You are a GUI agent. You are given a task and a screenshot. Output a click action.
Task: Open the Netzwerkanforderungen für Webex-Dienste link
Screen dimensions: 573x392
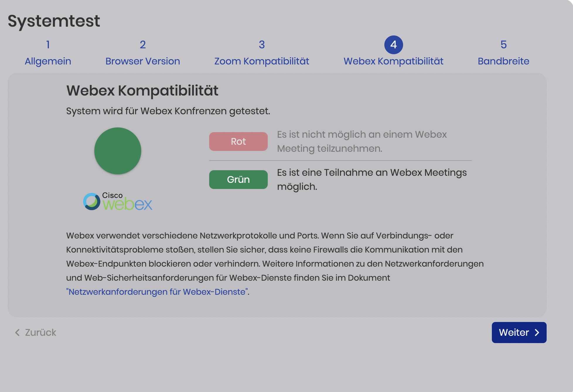click(157, 292)
